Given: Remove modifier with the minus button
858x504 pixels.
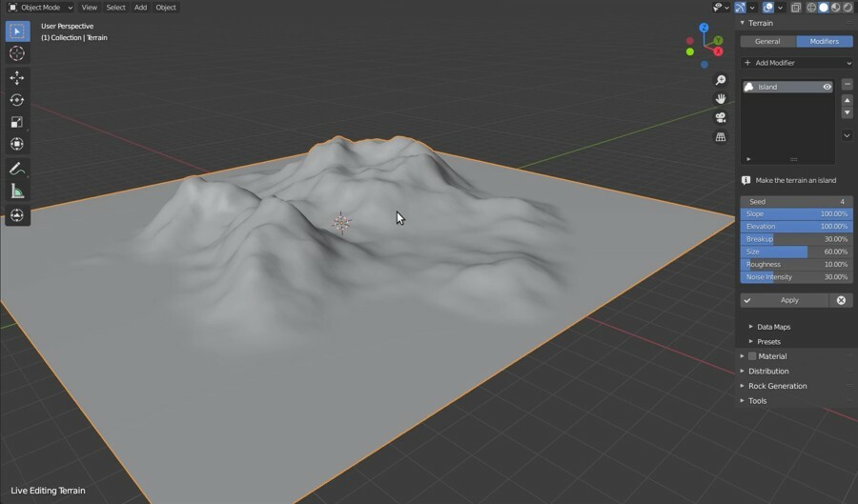Looking at the screenshot, I should (847, 85).
